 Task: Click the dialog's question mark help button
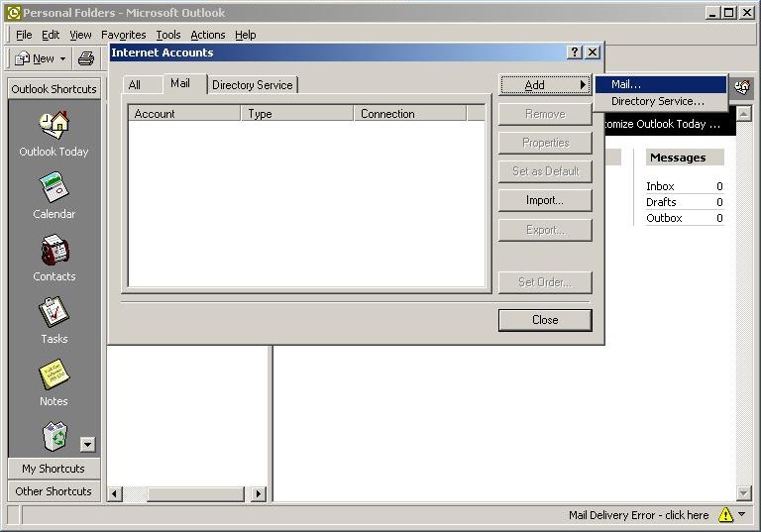(575, 53)
